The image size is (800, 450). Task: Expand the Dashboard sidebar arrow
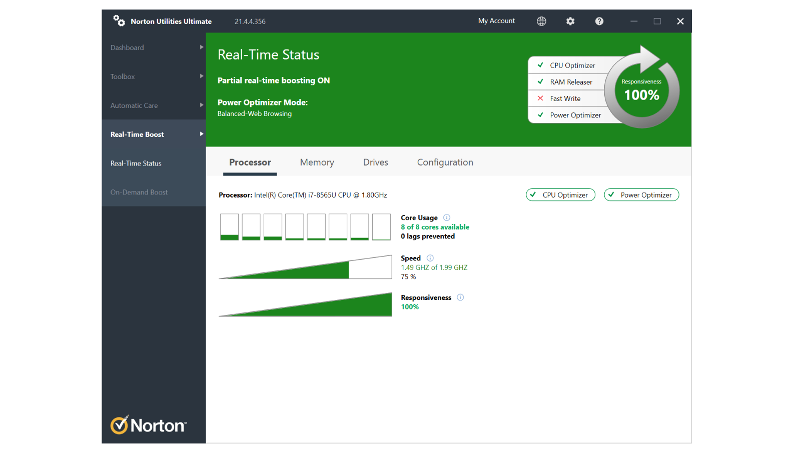pyautogui.click(x=201, y=47)
